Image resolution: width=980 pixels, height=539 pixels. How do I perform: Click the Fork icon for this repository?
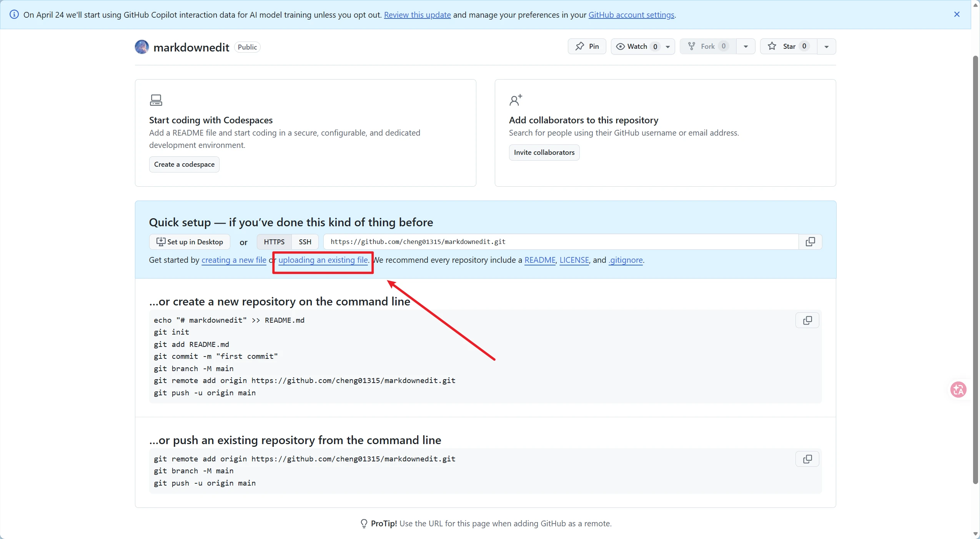pyautogui.click(x=691, y=46)
